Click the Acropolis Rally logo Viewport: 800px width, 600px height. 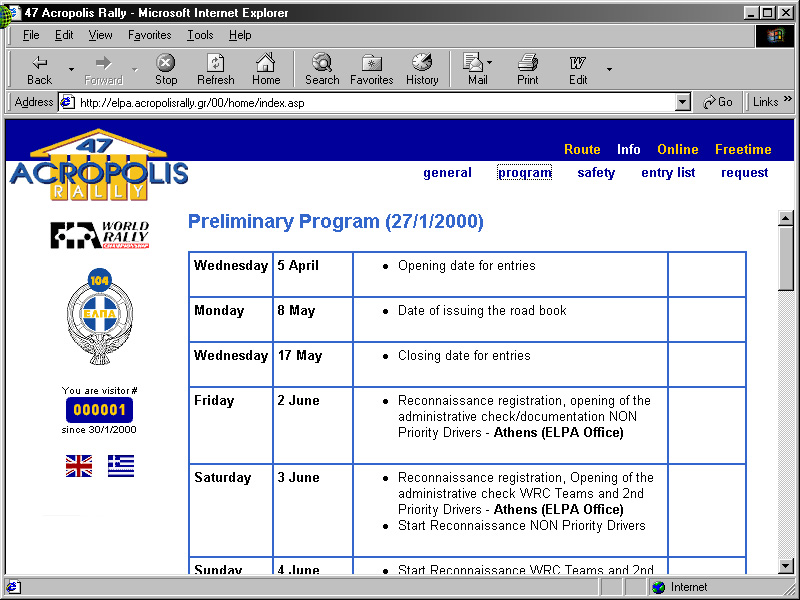point(99,164)
